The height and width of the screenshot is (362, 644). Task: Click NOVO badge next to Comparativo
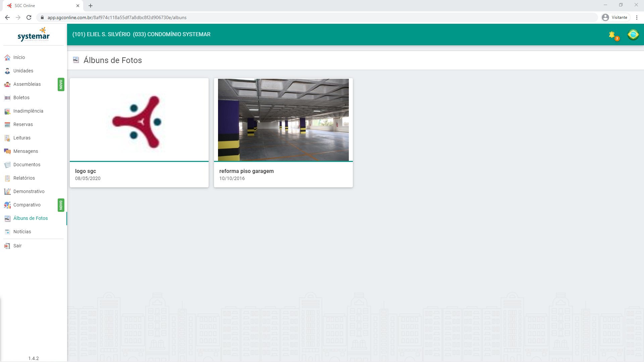click(x=61, y=205)
